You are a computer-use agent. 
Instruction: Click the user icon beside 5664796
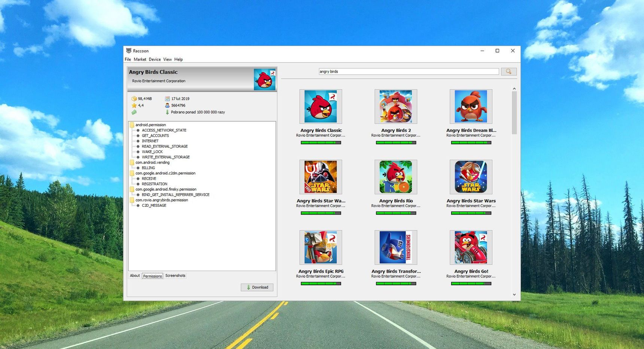(167, 106)
